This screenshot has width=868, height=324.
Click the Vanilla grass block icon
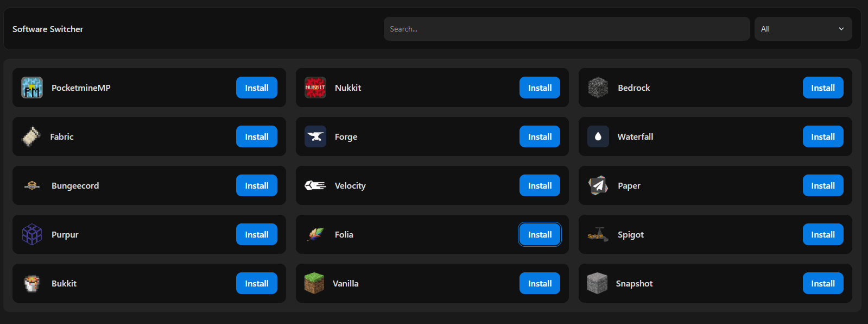coord(314,283)
